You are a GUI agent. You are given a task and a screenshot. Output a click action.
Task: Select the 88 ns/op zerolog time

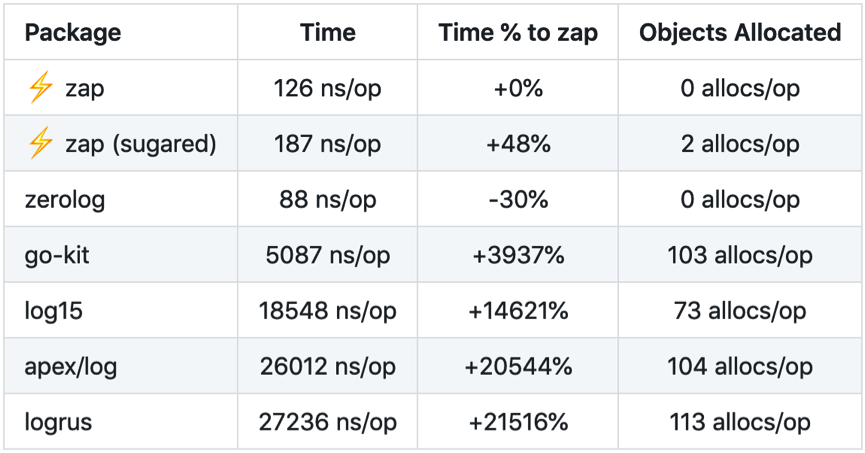pyautogui.click(x=327, y=199)
